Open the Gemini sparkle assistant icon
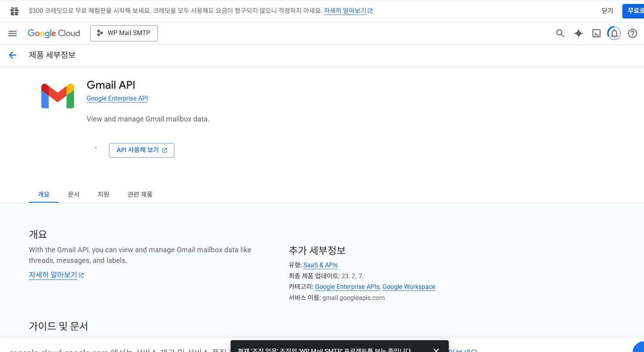The width and height of the screenshot is (644, 352). click(578, 34)
